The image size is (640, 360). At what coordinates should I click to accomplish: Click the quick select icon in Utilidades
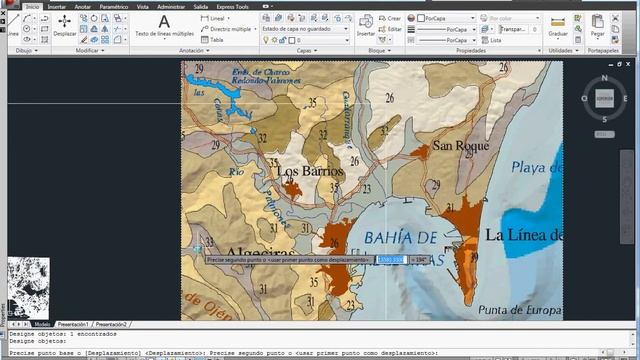pyautogui.click(x=578, y=18)
